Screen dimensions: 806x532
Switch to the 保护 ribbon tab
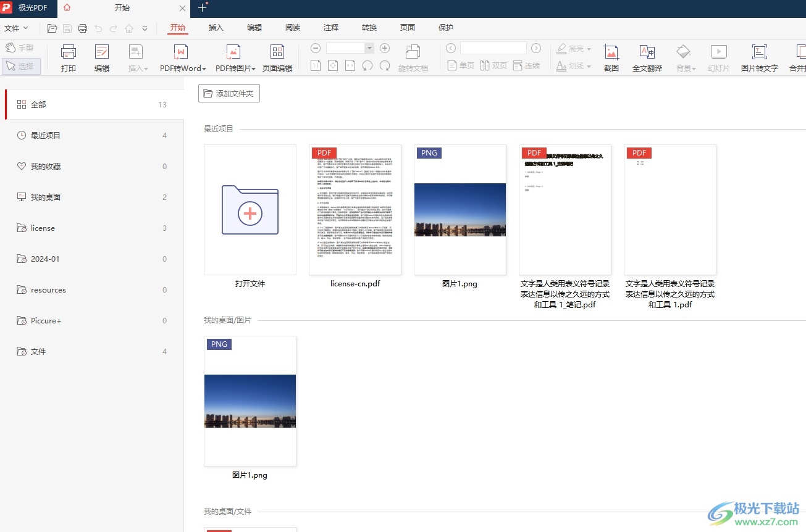pyautogui.click(x=446, y=28)
